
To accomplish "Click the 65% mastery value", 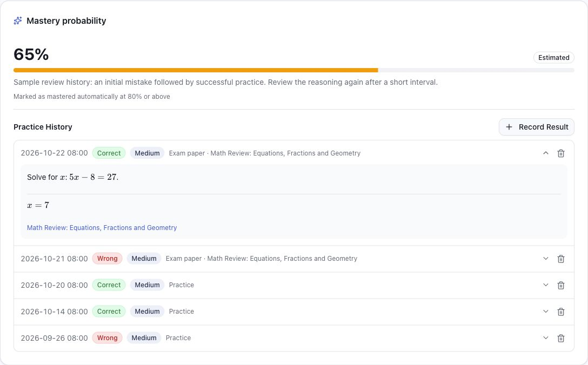I will click(31, 55).
